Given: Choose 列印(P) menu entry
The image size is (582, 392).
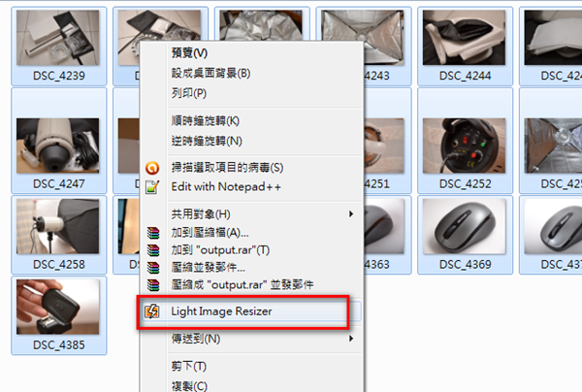Looking at the screenshot, I should [188, 93].
